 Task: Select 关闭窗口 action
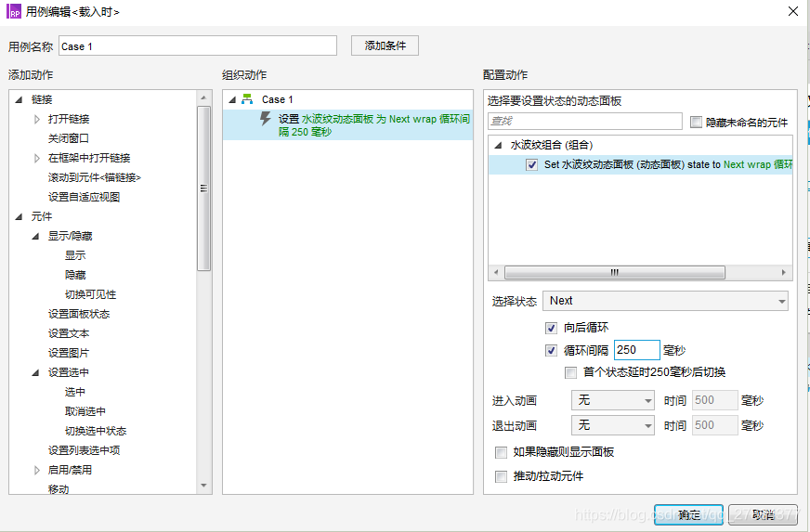[x=69, y=138]
